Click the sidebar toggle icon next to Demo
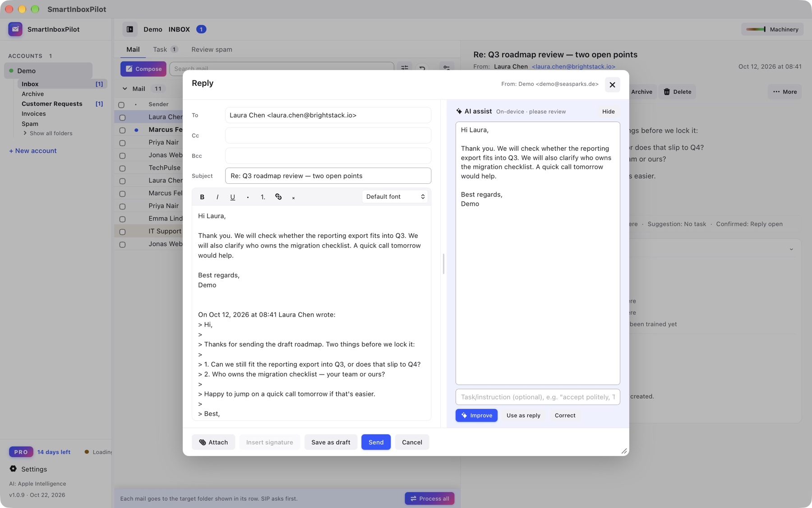Image resolution: width=812 pixels, height=508 pixels. [130, 29]
